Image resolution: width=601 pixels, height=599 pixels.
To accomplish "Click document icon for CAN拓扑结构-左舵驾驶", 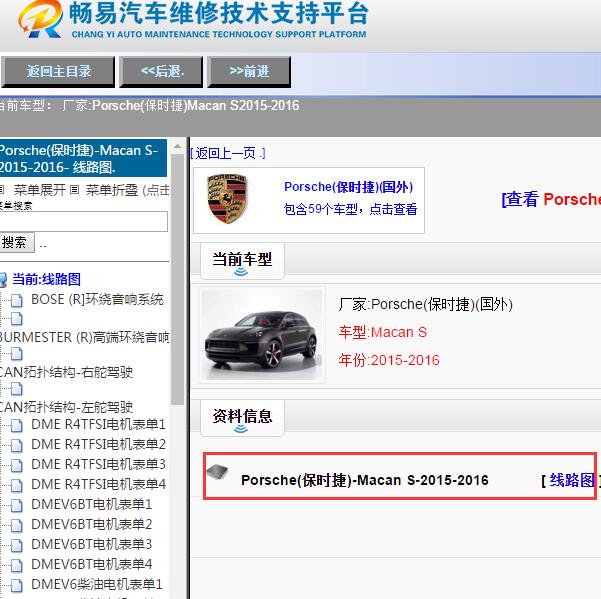I will [16, 389].
